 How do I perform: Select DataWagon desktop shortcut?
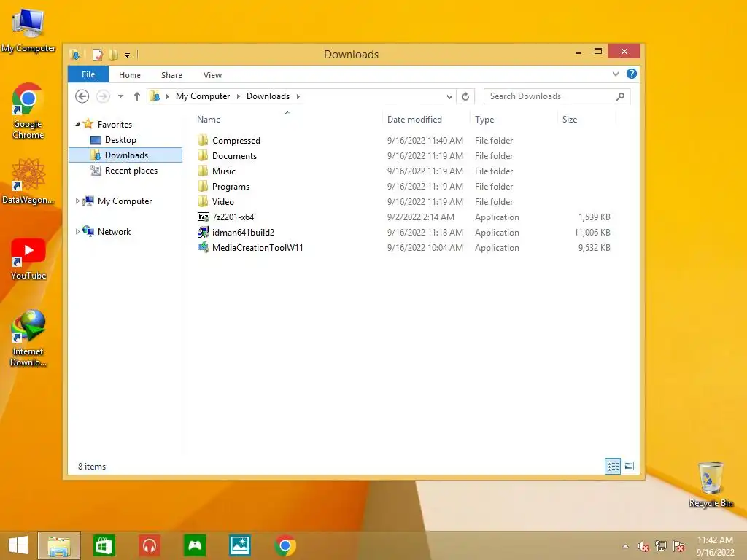click(28, 182)
